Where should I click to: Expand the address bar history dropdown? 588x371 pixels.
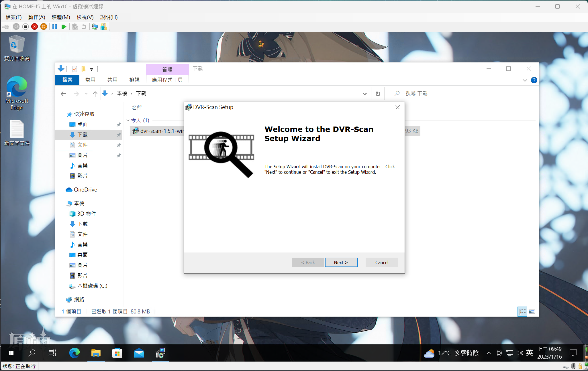[x=364, y=94]
